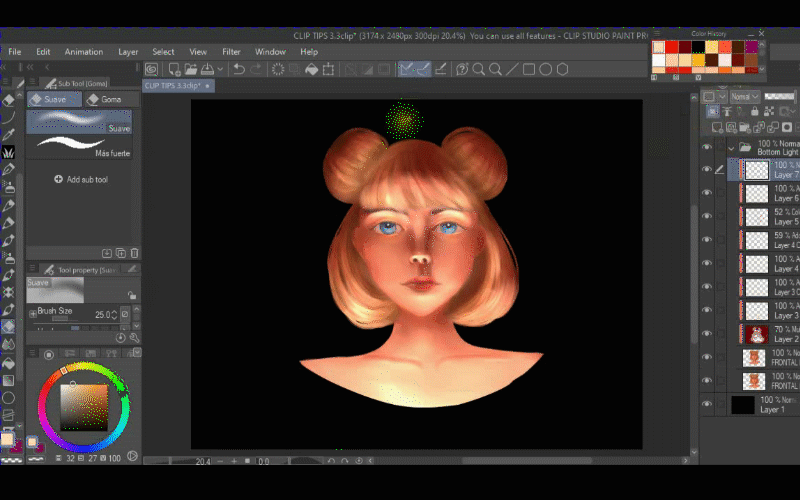Click the Undo arrow in the command bar
This screenshot has height=500, width=800.
point(238,69)
